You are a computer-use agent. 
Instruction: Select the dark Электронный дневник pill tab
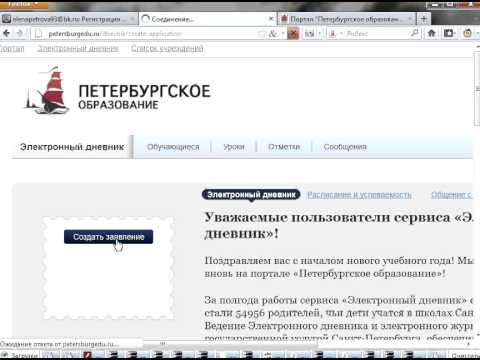pos(251,195)
